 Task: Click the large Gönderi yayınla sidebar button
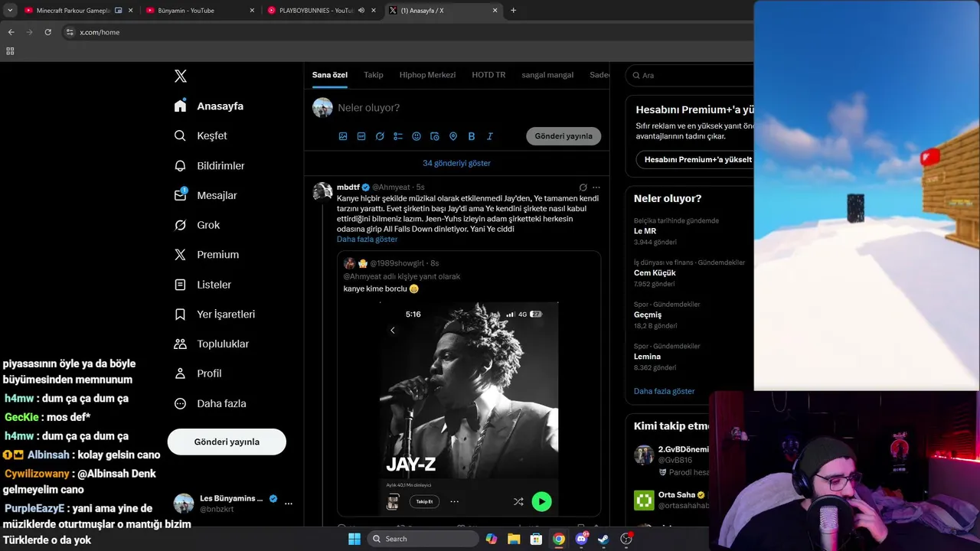[227, 442]
